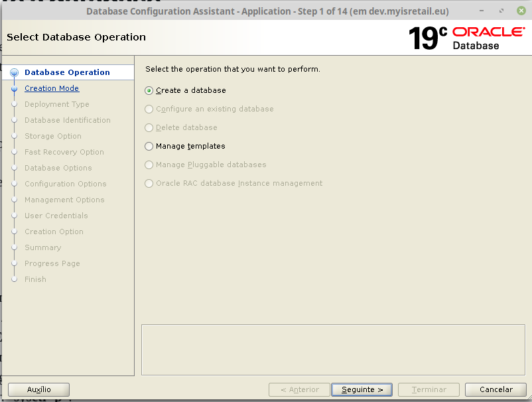The width and height of the screenshot is (532, 402).
Task: Open help with Auxílio button
Action: [38, 389]
